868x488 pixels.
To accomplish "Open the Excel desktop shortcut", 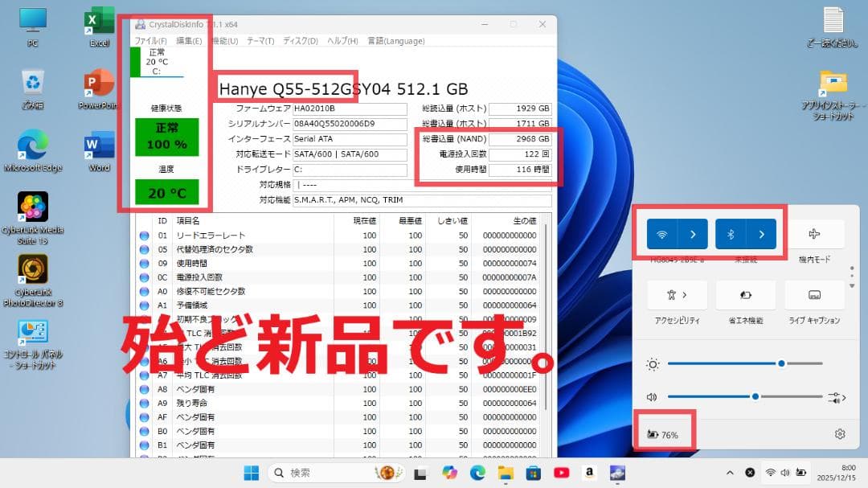I will [x=99, y=26].
